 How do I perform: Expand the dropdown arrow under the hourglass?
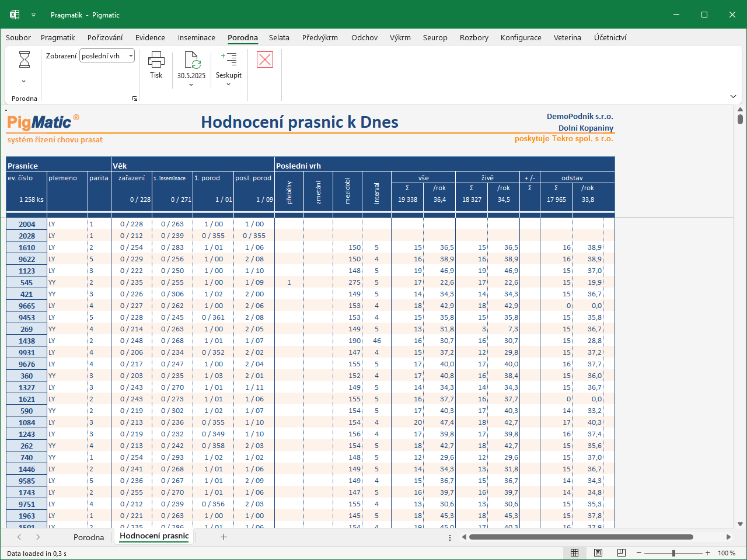coord(24,82)
